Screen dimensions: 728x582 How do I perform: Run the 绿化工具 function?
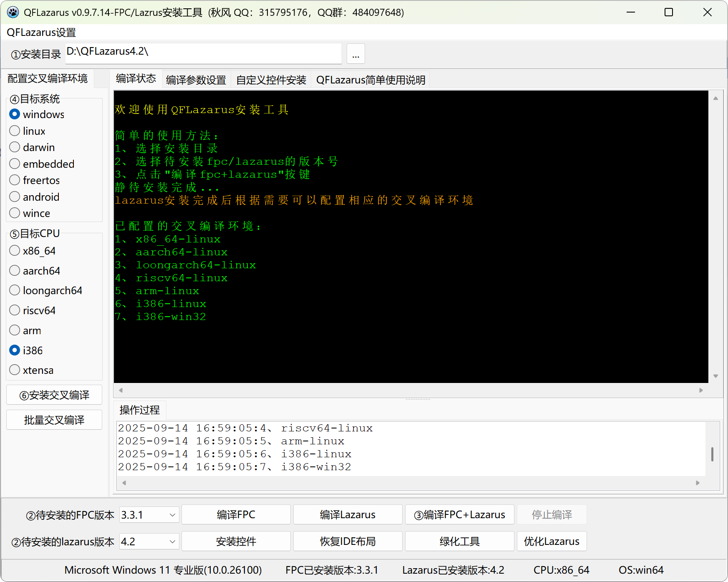(x=459, y=541)
